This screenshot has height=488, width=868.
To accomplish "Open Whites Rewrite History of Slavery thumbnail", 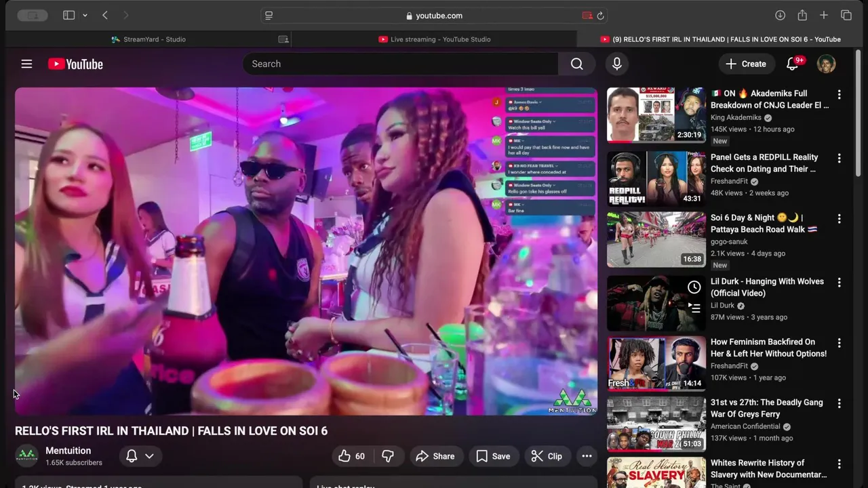I will click(656, 472).
